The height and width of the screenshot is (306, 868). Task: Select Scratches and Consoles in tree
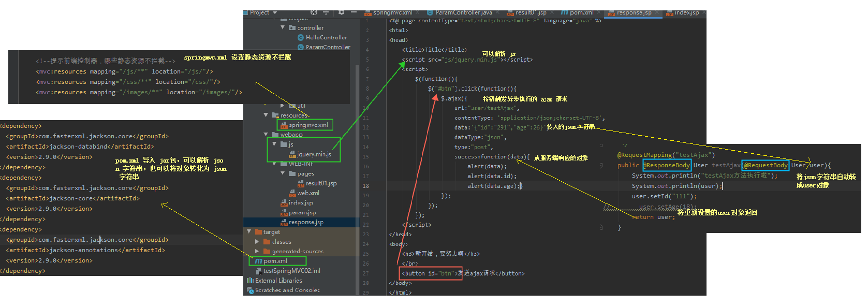287,290
